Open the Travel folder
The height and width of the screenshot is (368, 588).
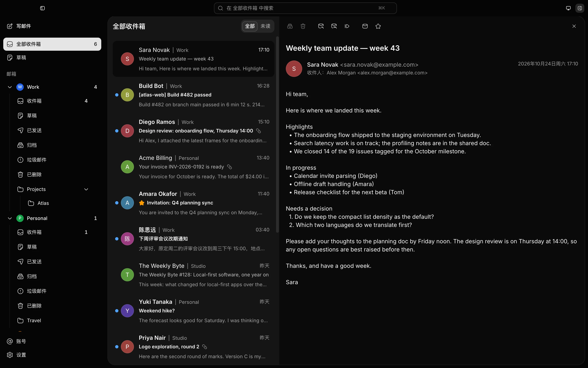coord(52,321)
